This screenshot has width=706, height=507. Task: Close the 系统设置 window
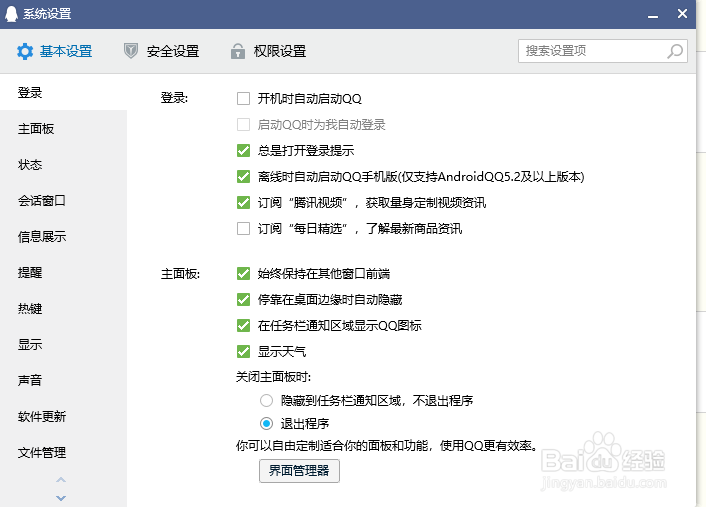coord(682,14)
